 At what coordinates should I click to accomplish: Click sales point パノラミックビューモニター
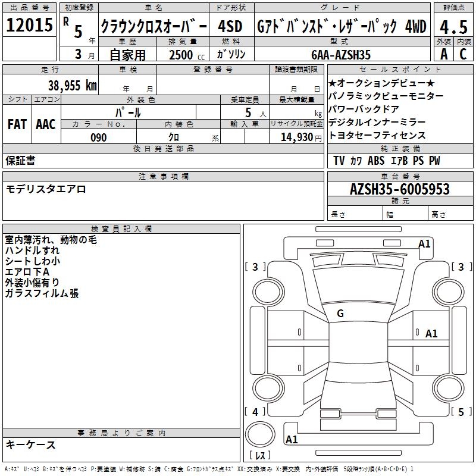[386, 96]
